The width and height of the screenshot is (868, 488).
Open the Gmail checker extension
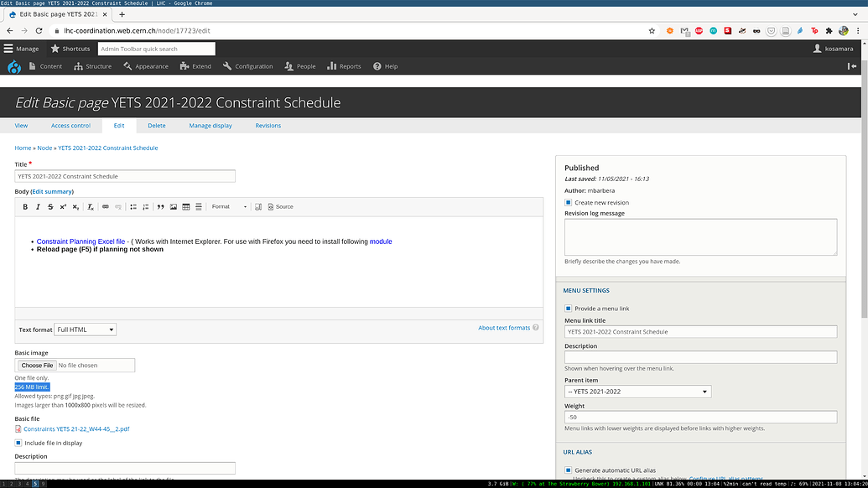685,31
